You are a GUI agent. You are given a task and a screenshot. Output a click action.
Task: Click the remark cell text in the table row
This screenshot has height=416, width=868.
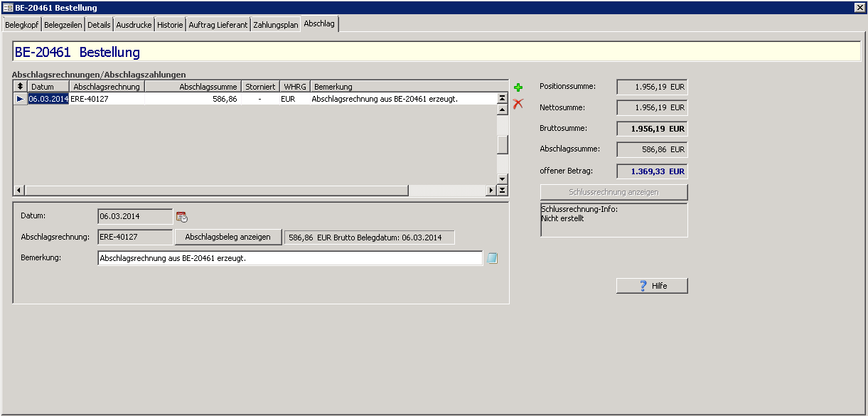pos(385,99)
